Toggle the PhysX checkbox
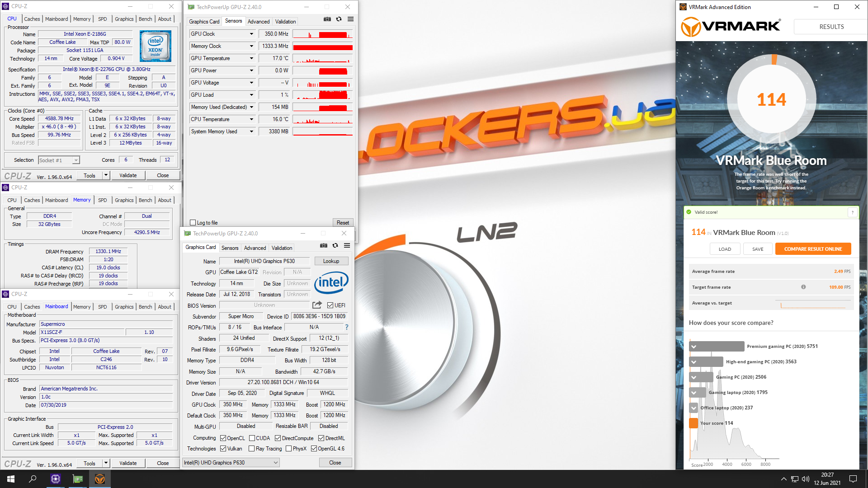The height and width of the screenshot is (488, 868). click(288, 449)
